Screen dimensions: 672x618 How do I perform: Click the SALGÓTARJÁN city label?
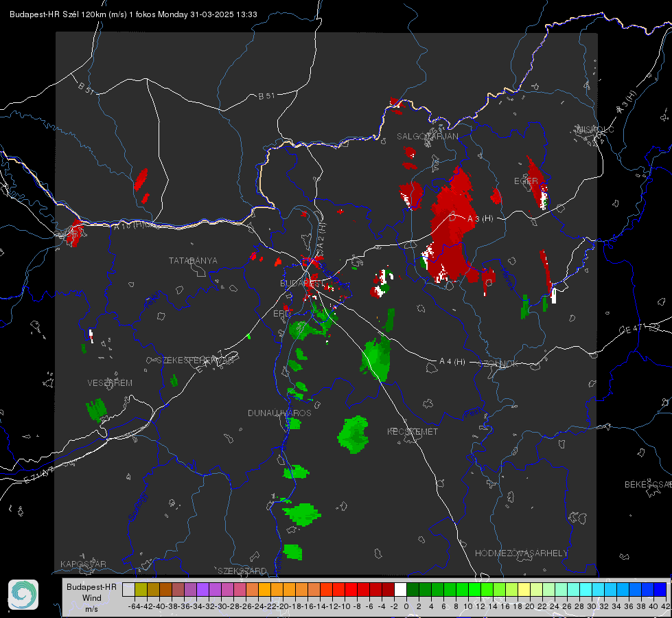tap(427, 137)
